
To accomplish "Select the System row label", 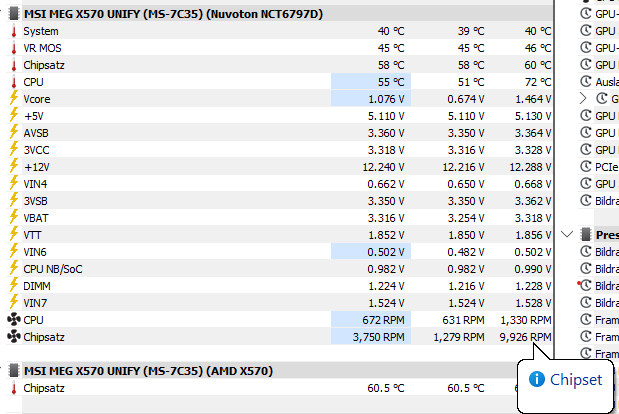I will click(41, 31).
